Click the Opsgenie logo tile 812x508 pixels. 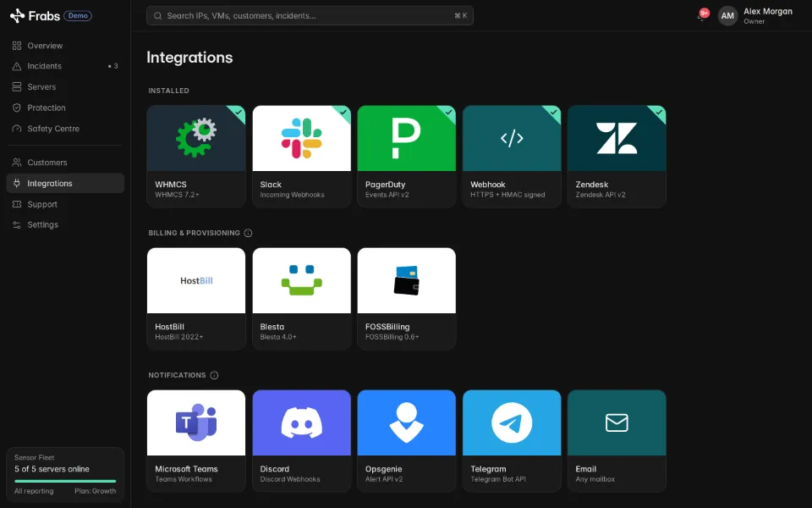407,423
